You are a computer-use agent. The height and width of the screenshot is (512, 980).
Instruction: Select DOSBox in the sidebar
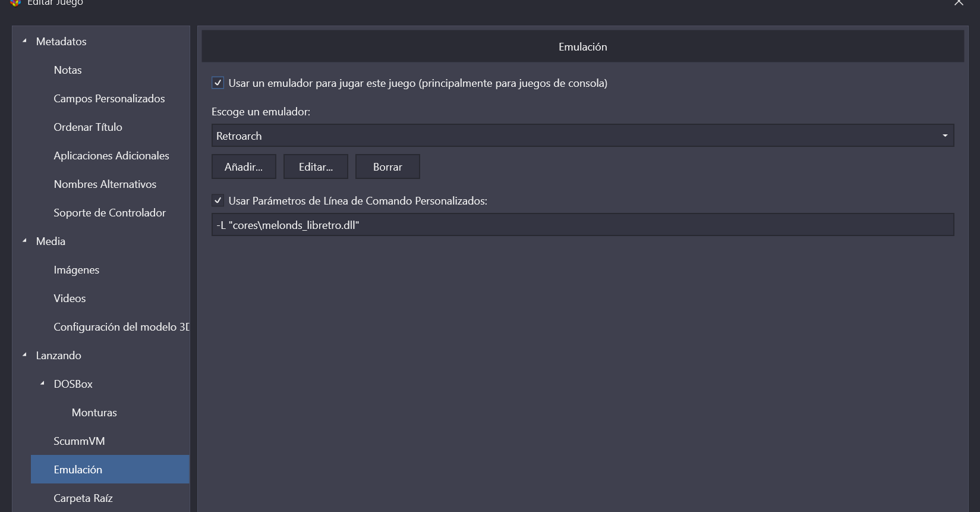tap(73, 384)
